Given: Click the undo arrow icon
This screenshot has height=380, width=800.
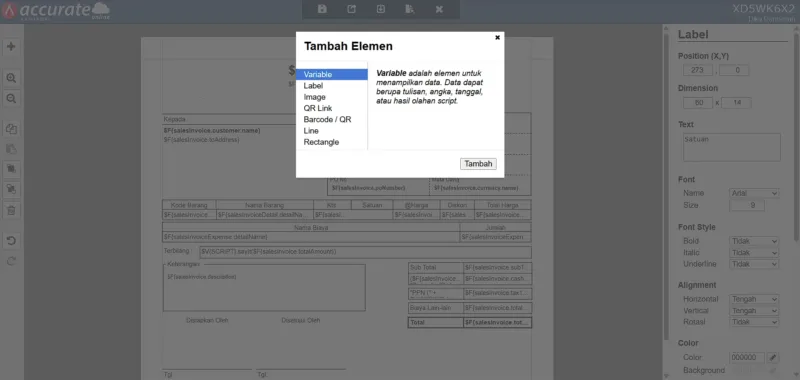Looking at the screenshot, I should click(11, 241).
